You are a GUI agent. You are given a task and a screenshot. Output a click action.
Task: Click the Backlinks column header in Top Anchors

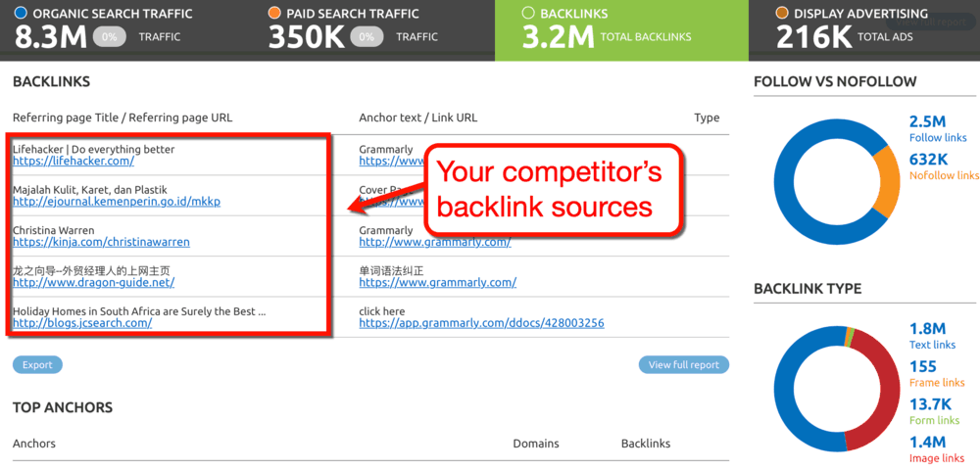[x=646, y=444]
